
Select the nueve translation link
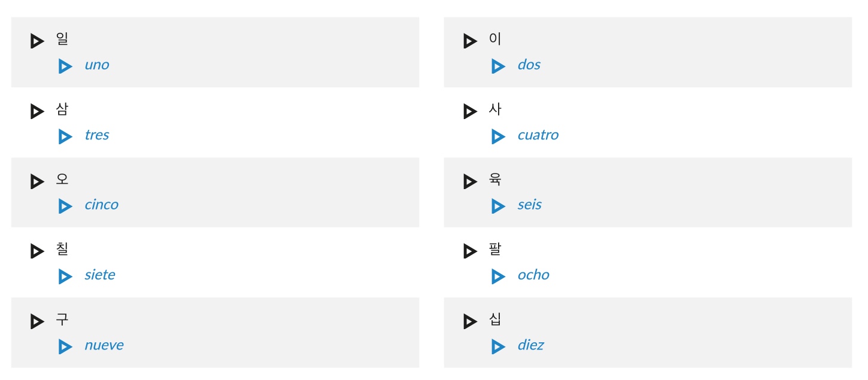click(104, 345)
